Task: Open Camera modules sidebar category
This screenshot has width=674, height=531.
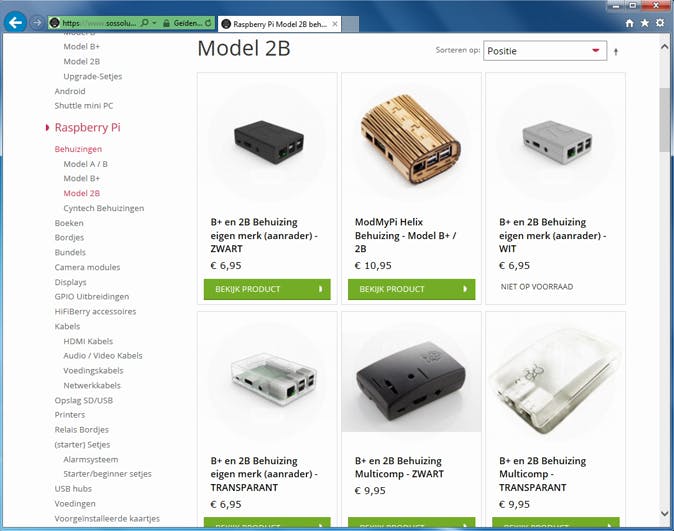Action: pyautogui.click(x=87, y=267)
